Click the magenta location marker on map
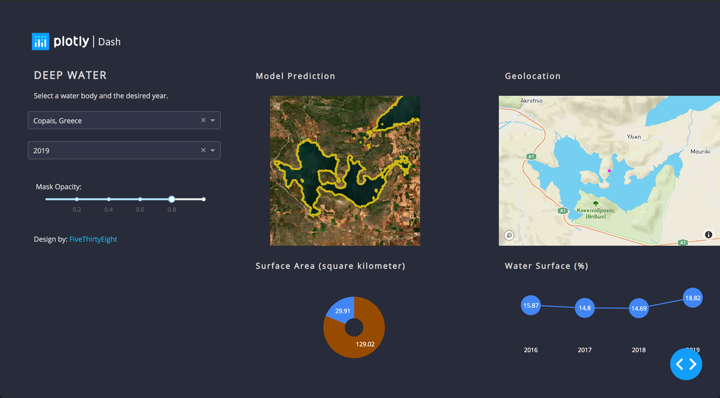Screen dimensions: 720x398 (x=609, y=171)
